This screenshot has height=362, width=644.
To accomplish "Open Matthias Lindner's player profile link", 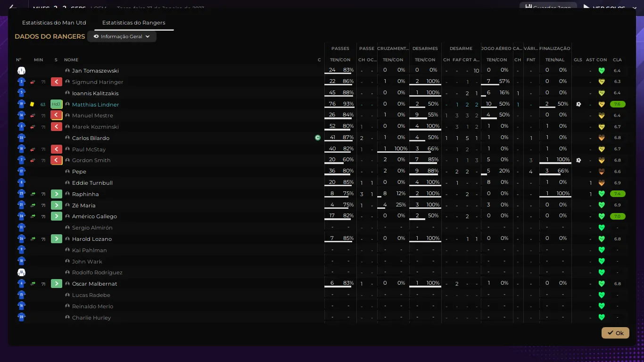I will (x=95, y=105).
